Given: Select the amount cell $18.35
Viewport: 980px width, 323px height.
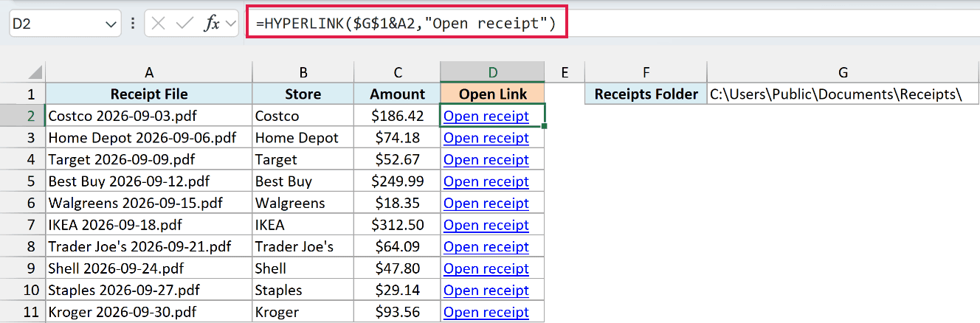Looking at the screenshot, I should 397,203.
